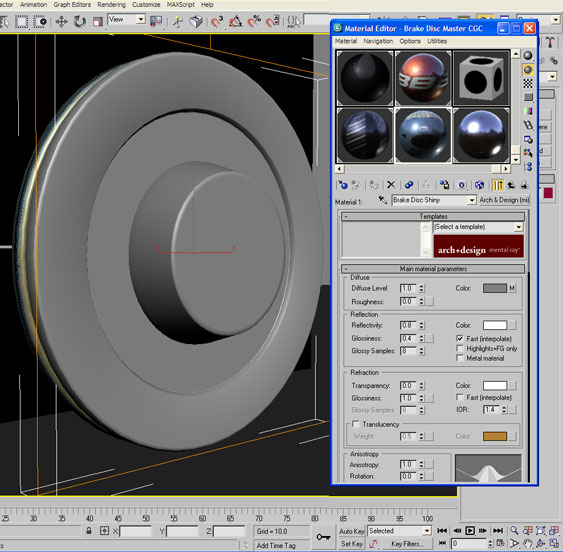Click Get Material icon in Material Editor
Image resolution: width=563 pixels, height=552 pixels.
click(343, 185)
